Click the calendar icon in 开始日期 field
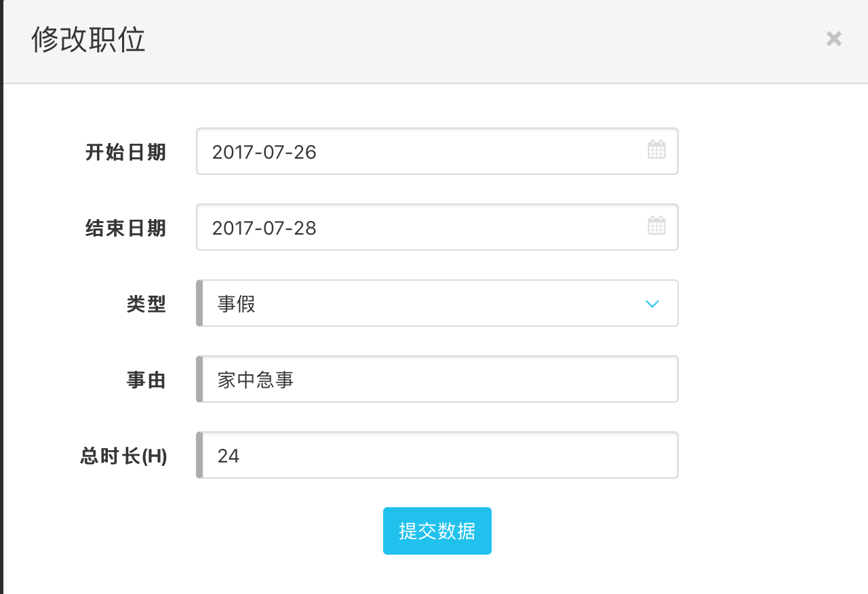 tap(656, 150)
